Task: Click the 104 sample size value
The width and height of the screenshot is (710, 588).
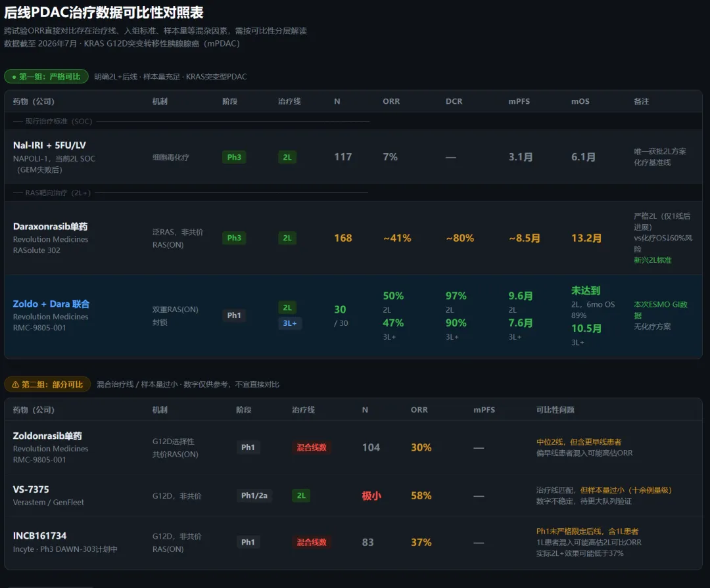Action: click(x=371, y=447)
